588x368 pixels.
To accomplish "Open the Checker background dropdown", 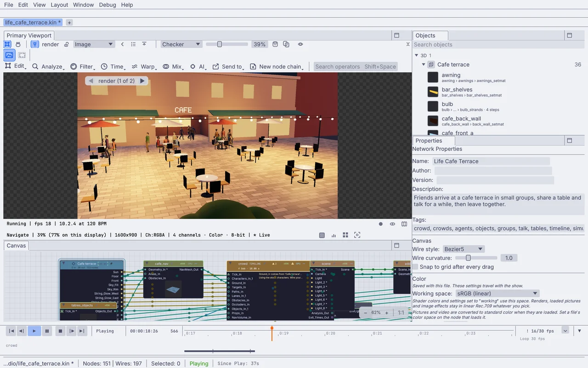I will coord(181,45).
